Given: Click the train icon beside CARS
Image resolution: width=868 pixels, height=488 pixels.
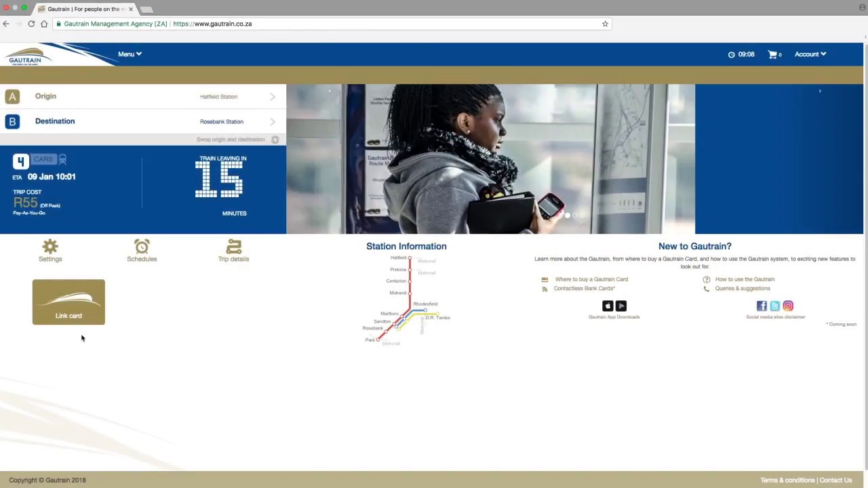Looking at the screenshot, I should tap(62, 160).
